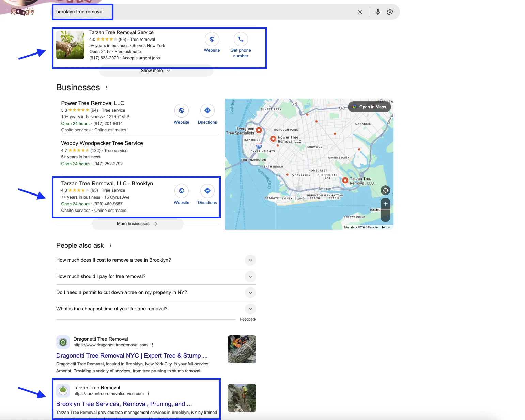Open Tarzan Tree Removal Service Website icon
Image resolution: width=525 pixels, height=420 pixels.
coord(212,39)
